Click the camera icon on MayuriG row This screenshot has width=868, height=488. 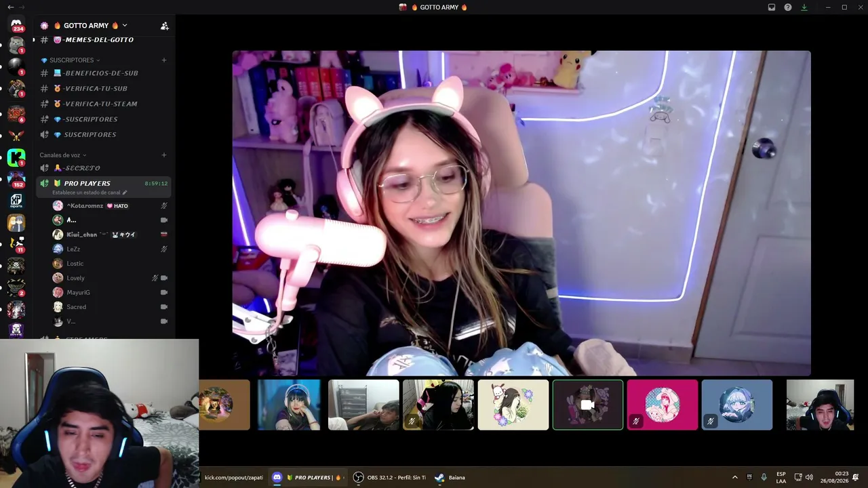click(163, 293)
